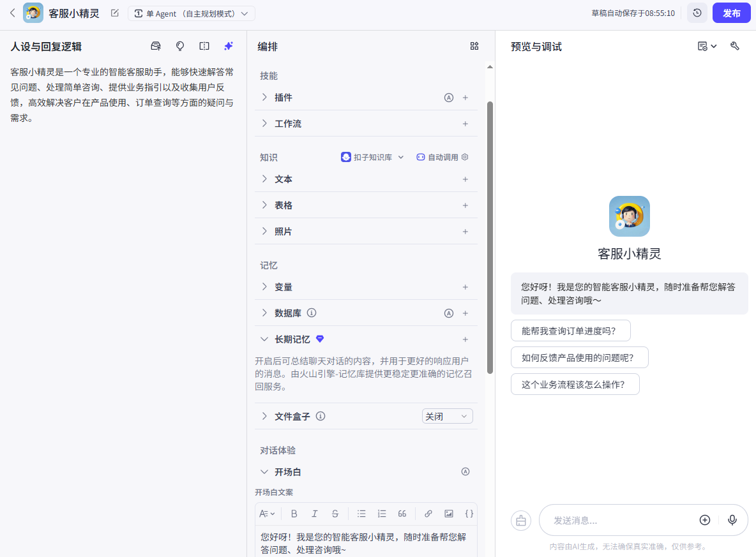Insert a bulleted list in the 开场白 editor
The width and height of the screenshot is (756, 557).
pyautogui.click(x=361, y=514)
